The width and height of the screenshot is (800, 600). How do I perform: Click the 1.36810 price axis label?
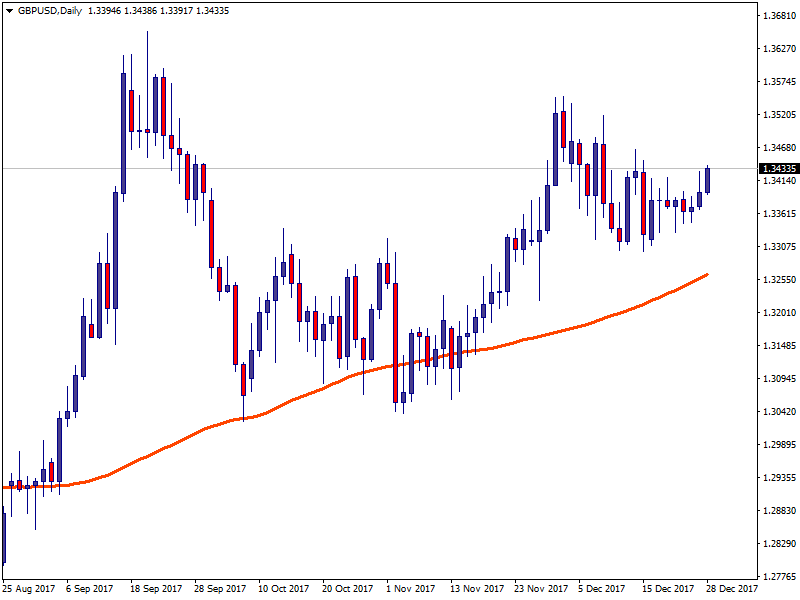(x=776, y=16)
